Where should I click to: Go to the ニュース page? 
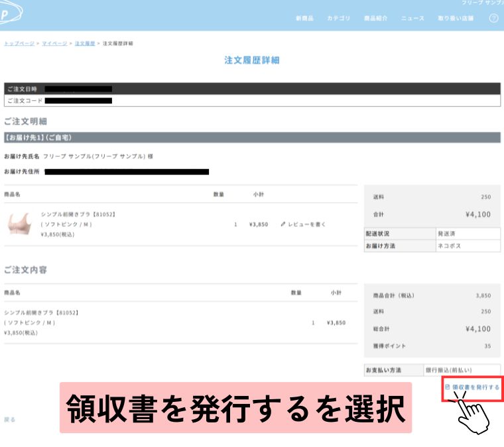[412, 18]
